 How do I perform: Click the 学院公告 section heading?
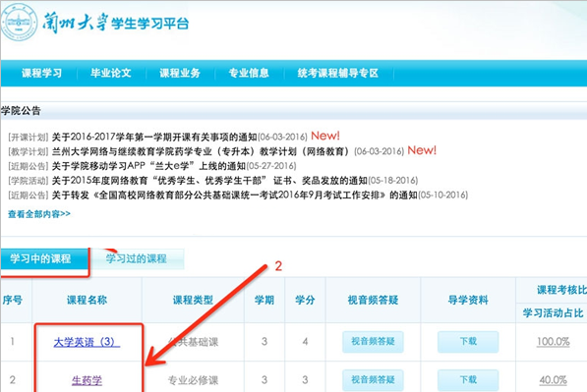(x=21, y=110)
